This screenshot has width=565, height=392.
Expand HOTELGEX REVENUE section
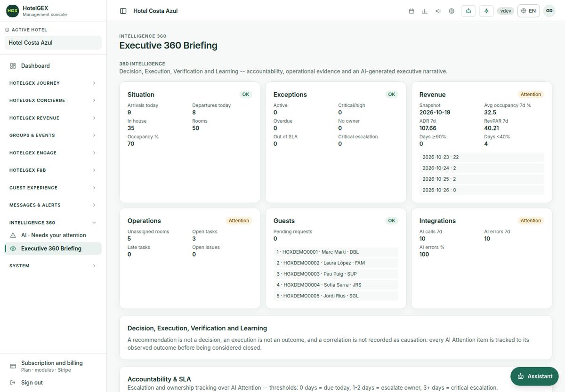coord(53,118)
